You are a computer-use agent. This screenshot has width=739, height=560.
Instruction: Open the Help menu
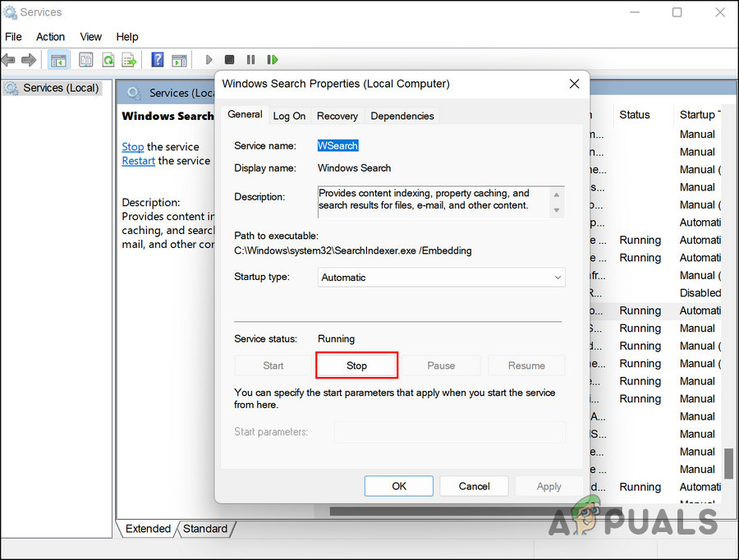(127, 37)
